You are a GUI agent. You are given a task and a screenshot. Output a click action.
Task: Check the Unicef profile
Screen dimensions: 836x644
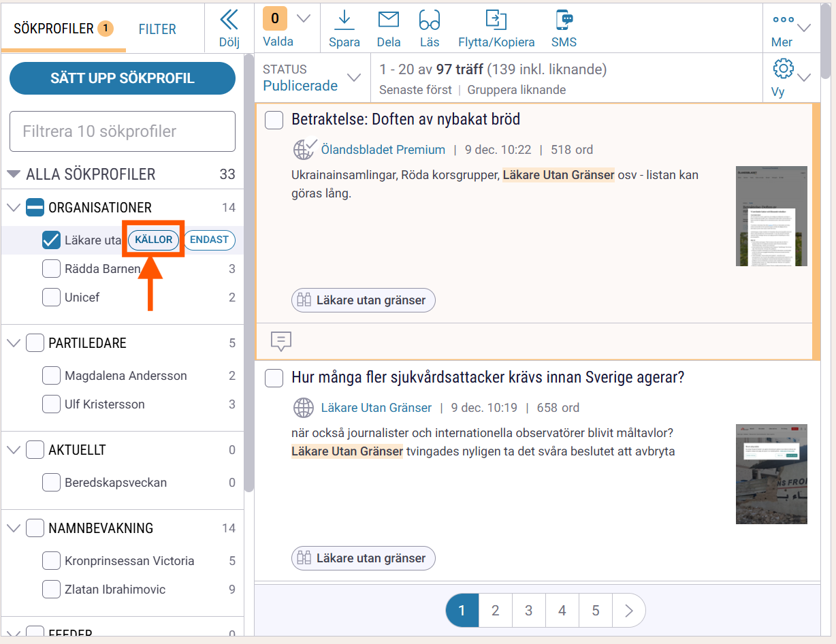click(51, 297)
